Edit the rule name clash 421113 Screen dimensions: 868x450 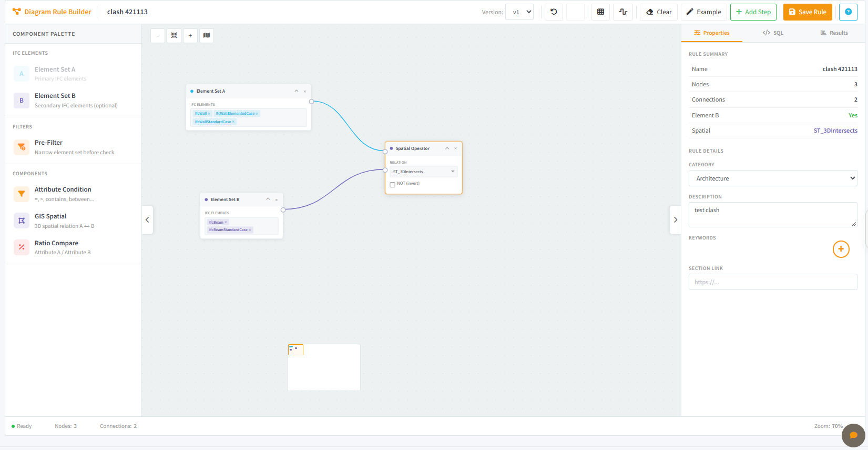tap(127, 12)
